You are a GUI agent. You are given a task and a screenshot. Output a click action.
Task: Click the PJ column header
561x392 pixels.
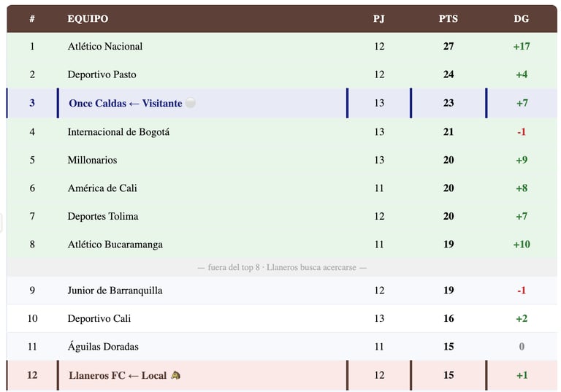(x=378, y=19)
